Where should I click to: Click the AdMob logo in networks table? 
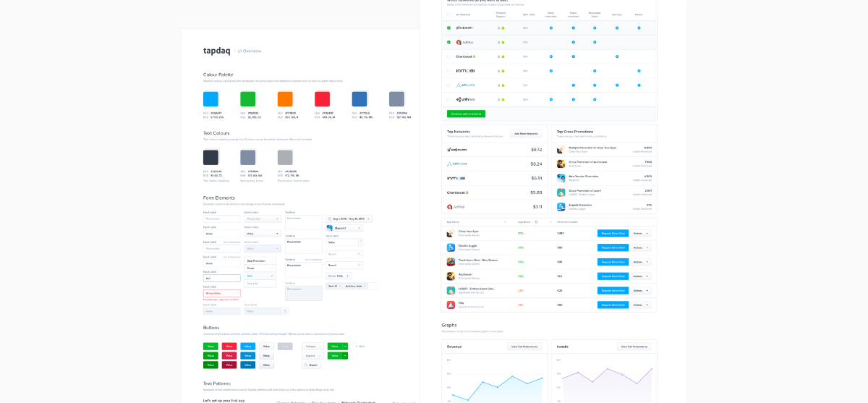coord(464,42)
